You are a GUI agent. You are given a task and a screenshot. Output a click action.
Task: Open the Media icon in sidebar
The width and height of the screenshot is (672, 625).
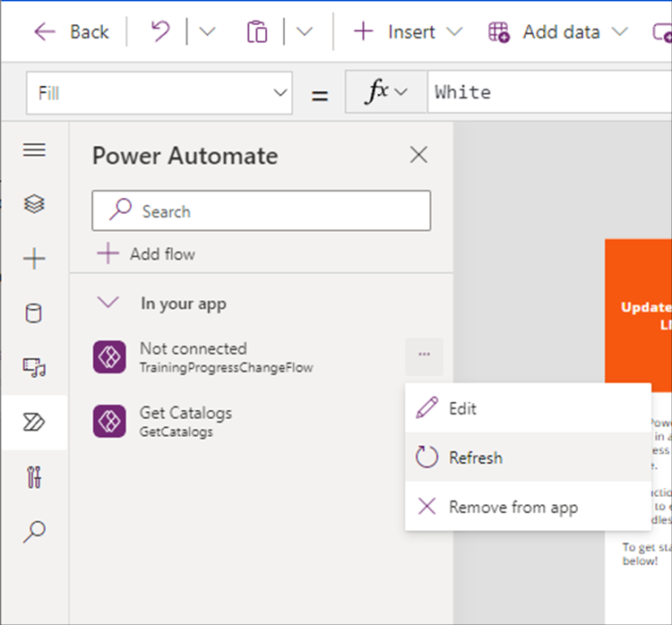coord(34,367)
